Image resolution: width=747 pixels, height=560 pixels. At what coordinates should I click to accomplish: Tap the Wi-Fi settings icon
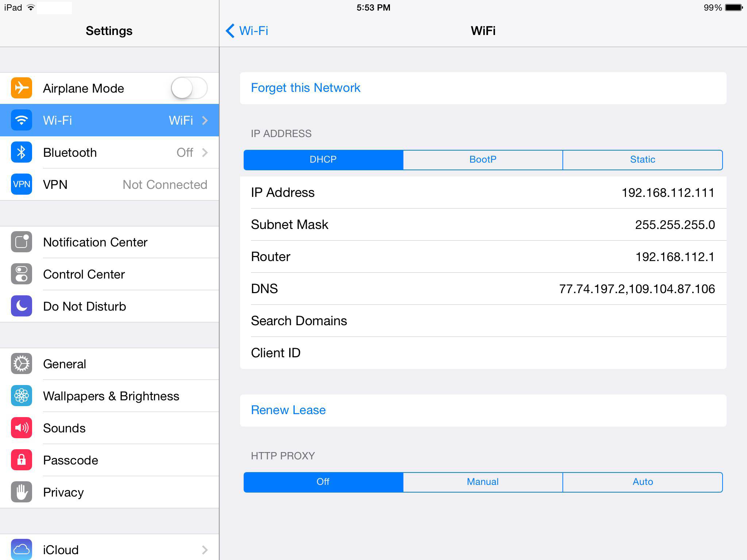click(x=21, y=121)
